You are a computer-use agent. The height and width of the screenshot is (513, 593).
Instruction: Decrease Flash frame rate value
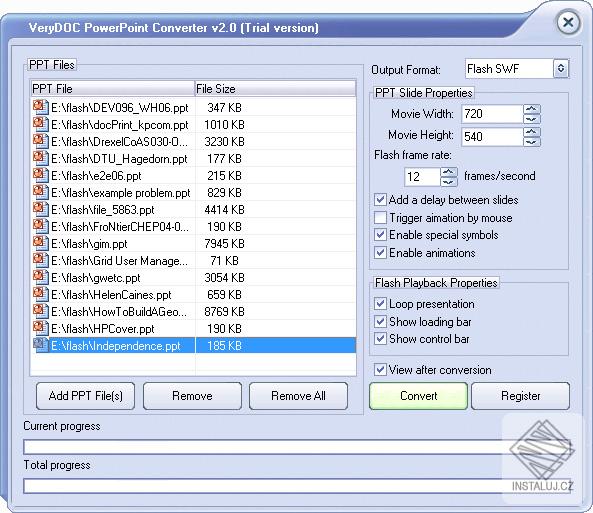[449, 182]
